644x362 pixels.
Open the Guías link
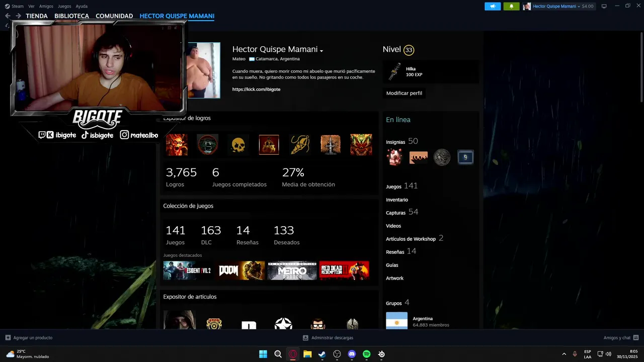click(x=392, y=265)
